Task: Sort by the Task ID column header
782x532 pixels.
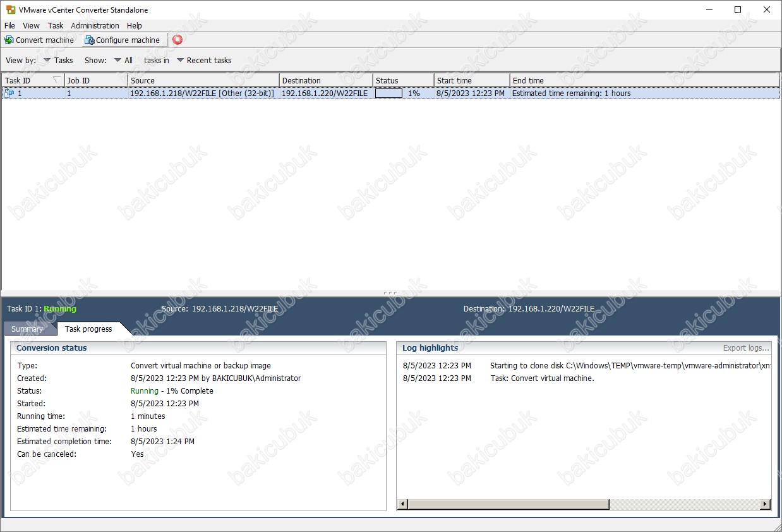Action: coord(33,80)
